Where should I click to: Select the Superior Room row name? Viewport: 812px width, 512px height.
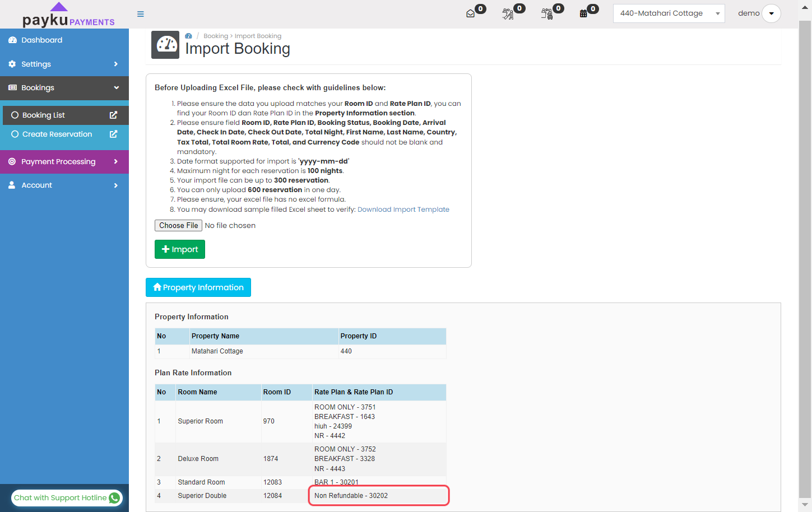point(200,421)
